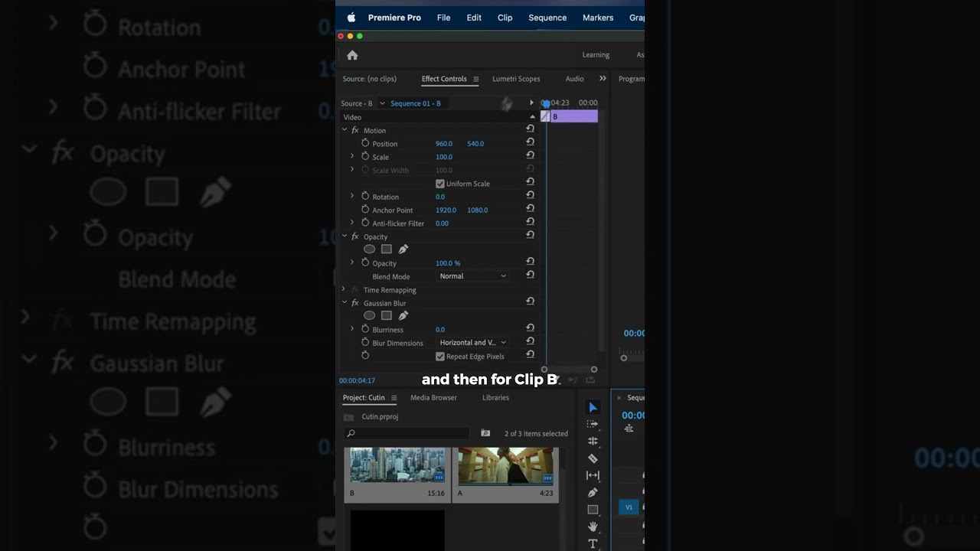Switch to the Audio tab
This screenshot has width=980, height=551.
point(574,79)
